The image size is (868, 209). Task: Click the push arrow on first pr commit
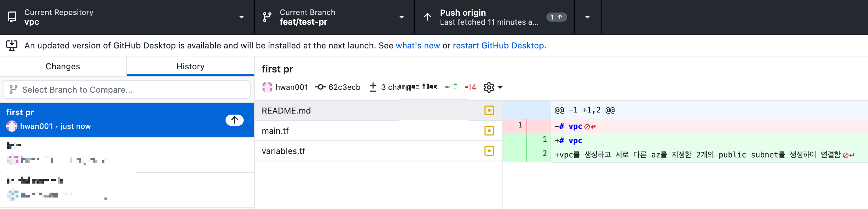[235, 120]
